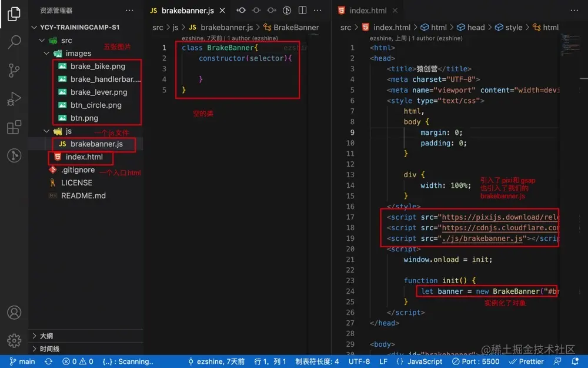This screenshot has height=368, width=588.
Task: Open the Extensions view
Action: 14,127
